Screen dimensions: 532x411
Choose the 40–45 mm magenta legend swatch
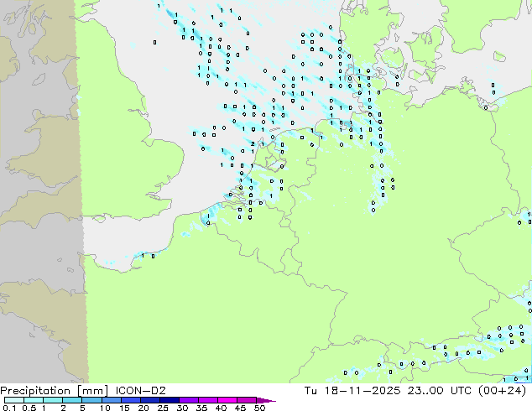coord(227,400)
